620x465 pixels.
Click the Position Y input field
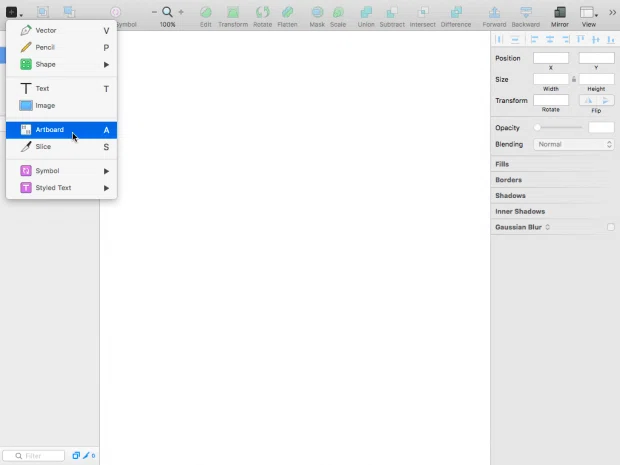(x=596, y=58)
